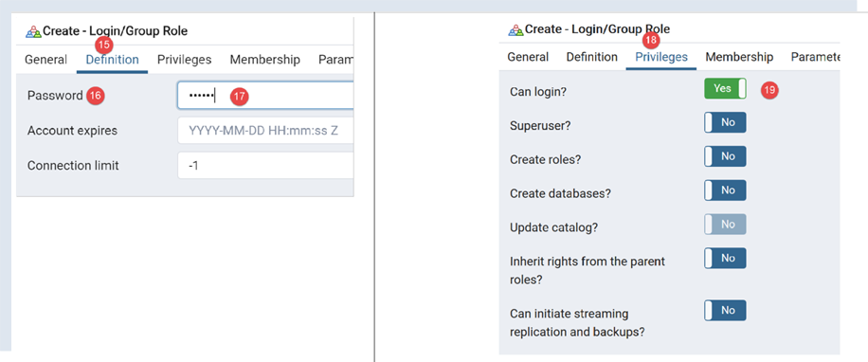Click 'Create - Login/Group Role' title in left dialog
Screen dimensions: 868x362
(116, 31)
